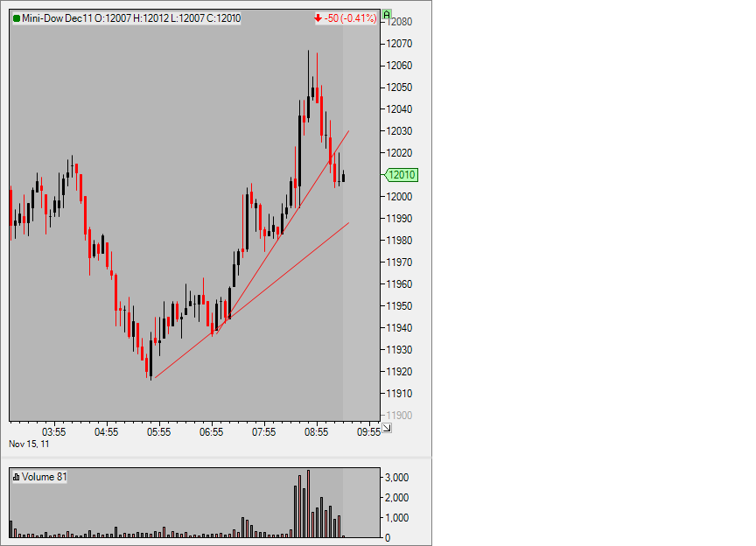Click the 11980 price axis label
Viewport: 756px width, 546px height.
point(399,241)
